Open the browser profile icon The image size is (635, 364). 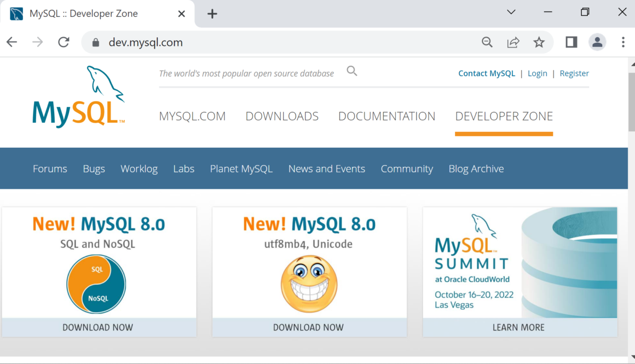597,42
